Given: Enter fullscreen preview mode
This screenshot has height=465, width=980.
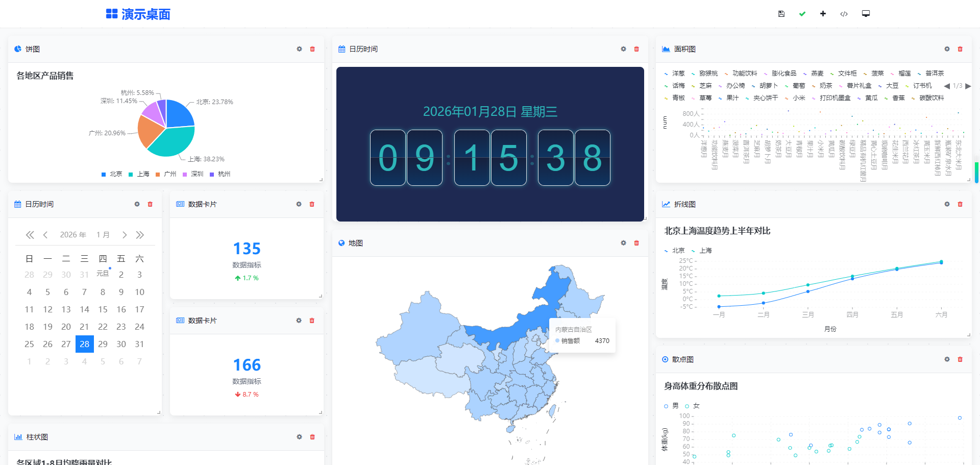Looking at the screenshot, I should 865,14.
